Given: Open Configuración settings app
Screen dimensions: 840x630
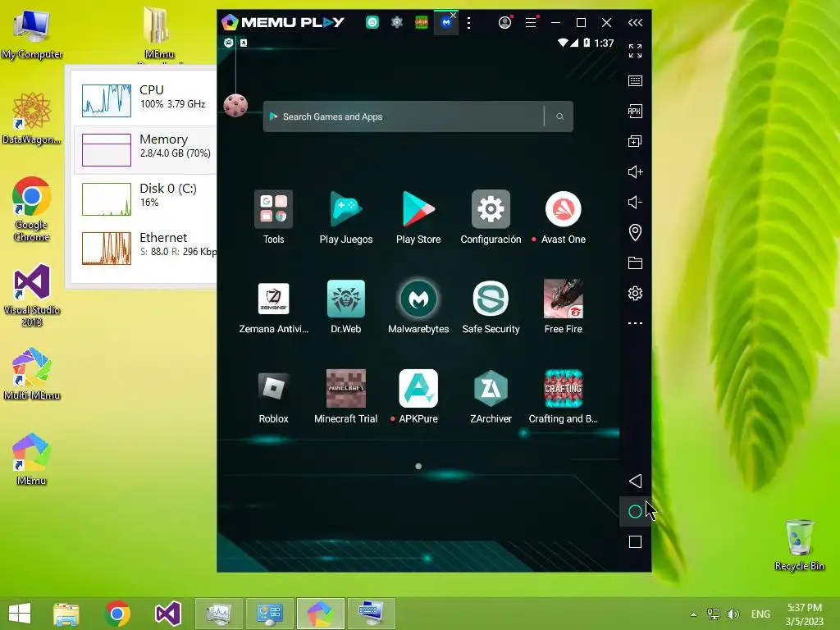Looking at the screenshot, I should point(491,209).
